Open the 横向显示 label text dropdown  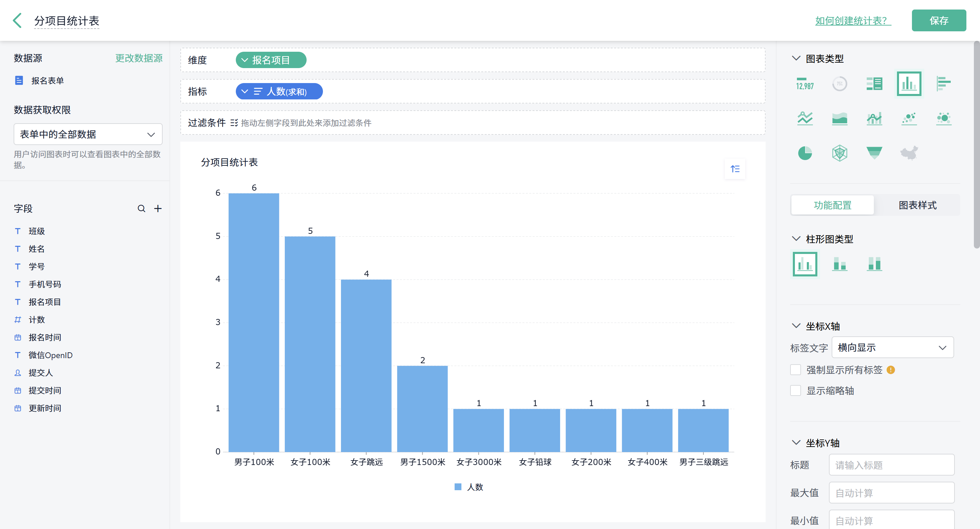(892, 347)
